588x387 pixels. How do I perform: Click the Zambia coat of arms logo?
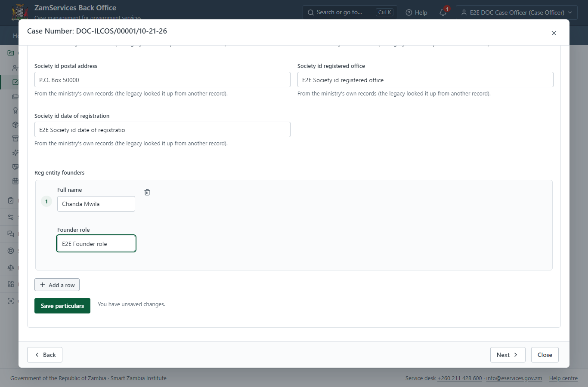[19, 12]
